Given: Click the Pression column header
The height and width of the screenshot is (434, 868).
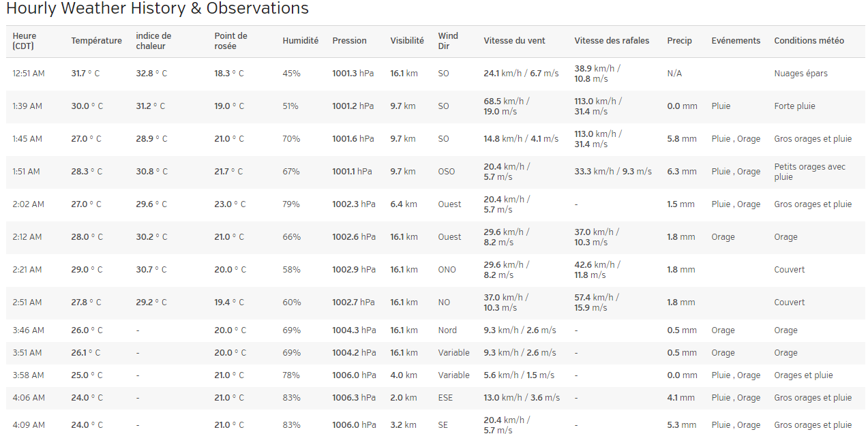Looking at the screenshot, I should [x=349, y=41].
